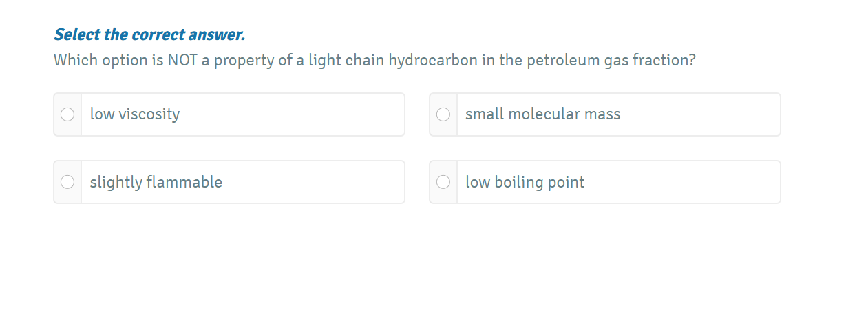The height and width of the screenshot is (313, 868).
Task: Click the 'Select the correct answer.' heading
Action: [x=149, y=34]
